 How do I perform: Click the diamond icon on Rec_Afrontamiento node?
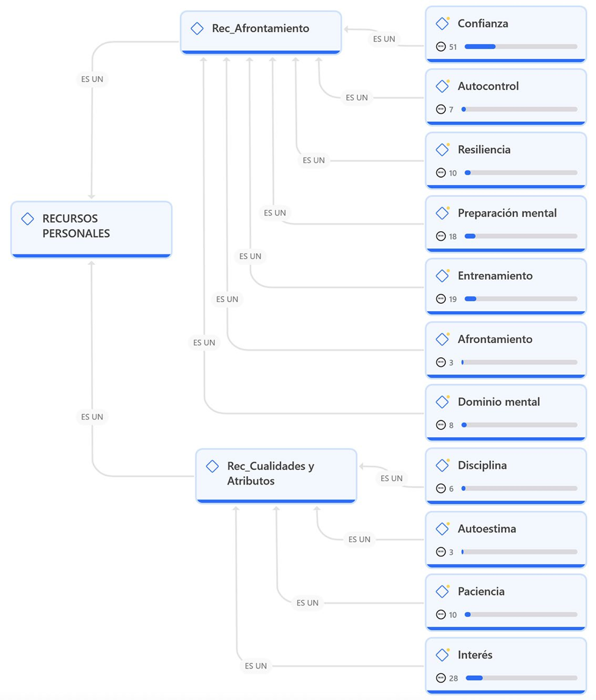[x=197, y=28]
